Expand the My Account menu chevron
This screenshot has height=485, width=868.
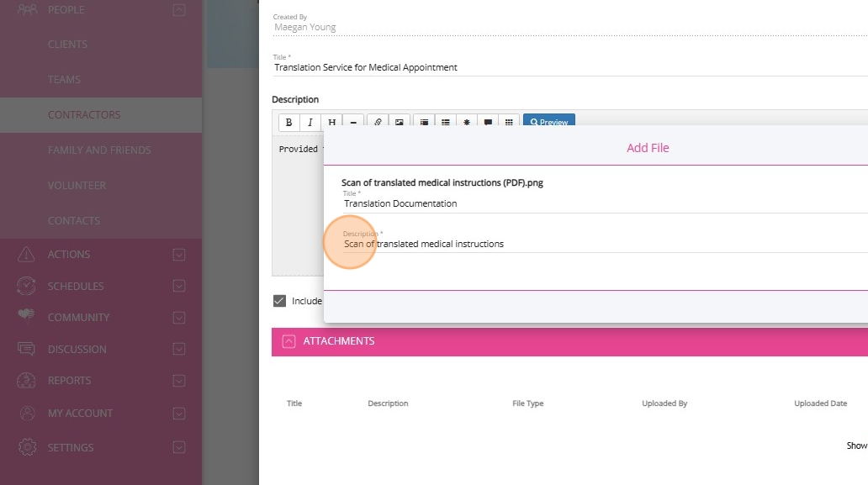[x=179, y=413]
